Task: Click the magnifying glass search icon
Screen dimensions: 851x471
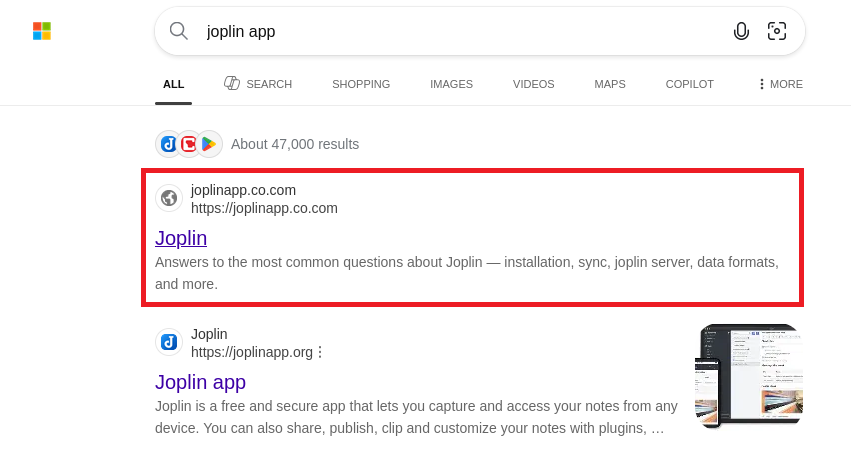Action: (179, 31)
